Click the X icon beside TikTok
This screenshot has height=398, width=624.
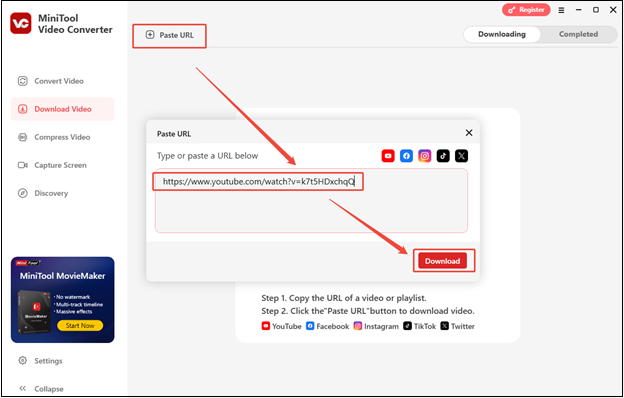point(461,156)
